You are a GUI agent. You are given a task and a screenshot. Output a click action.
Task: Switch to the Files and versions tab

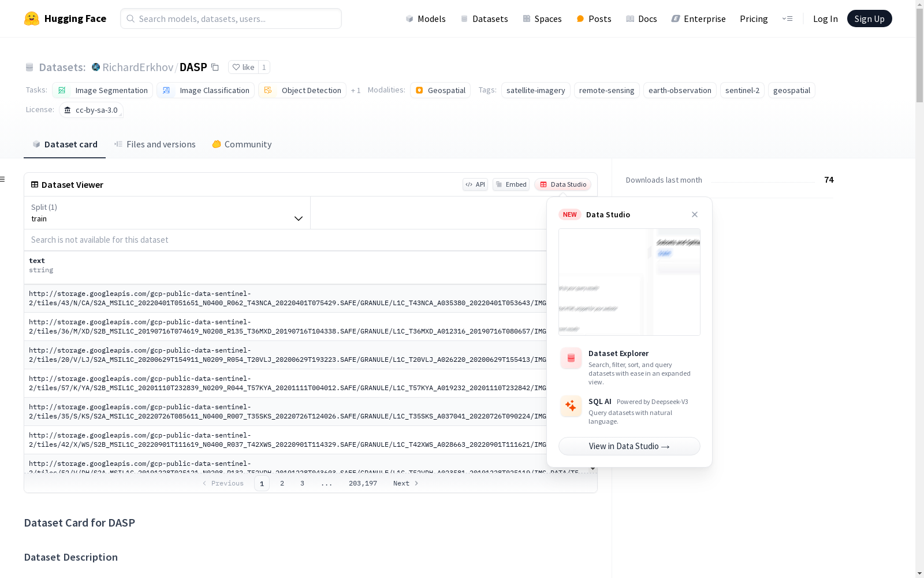(x=155, y=144)
